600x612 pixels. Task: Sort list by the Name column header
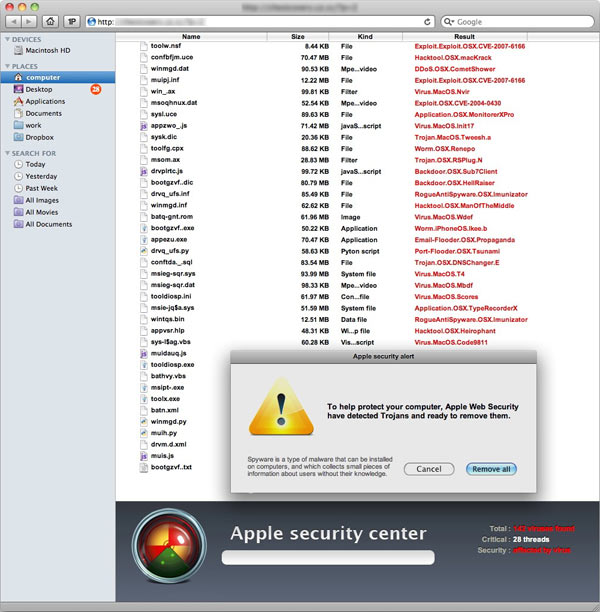click(191, 37)
